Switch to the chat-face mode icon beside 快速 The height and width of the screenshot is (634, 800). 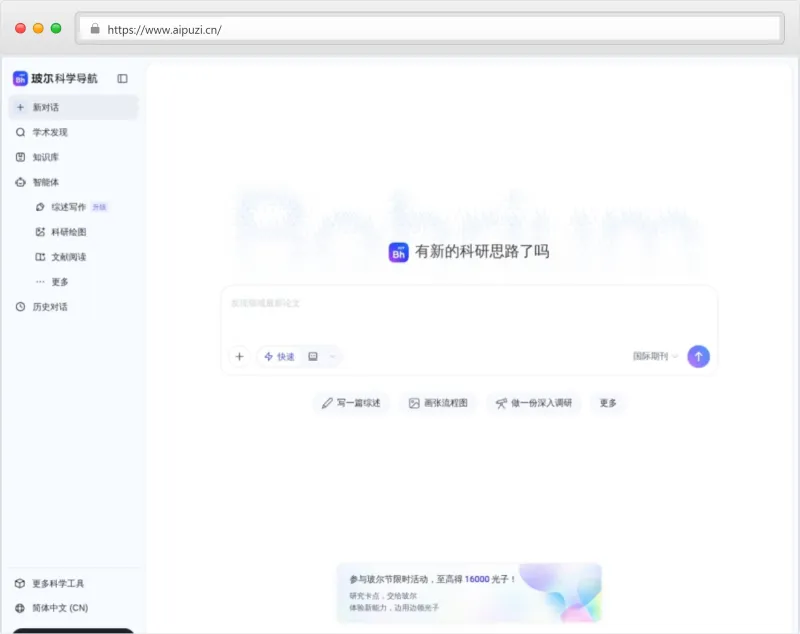click(x=313, y=357)
